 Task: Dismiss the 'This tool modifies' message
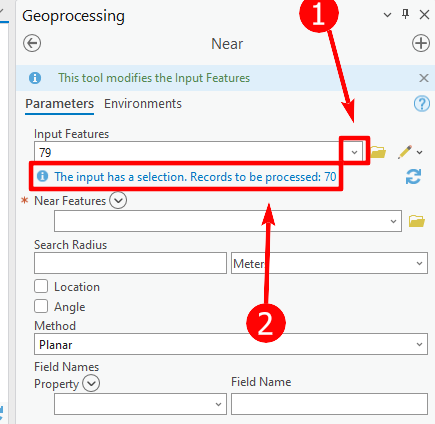click(x=424, y=78)
